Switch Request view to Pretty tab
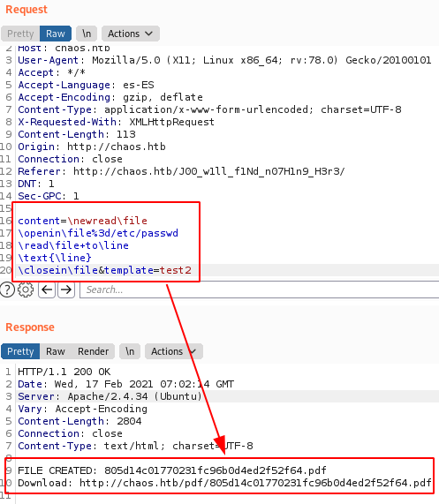 20,34
